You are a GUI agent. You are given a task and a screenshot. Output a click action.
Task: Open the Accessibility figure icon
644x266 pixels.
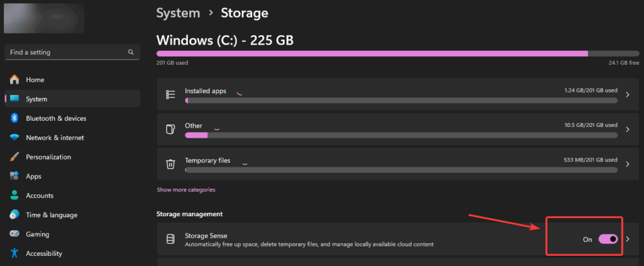(x=15, y=253)
